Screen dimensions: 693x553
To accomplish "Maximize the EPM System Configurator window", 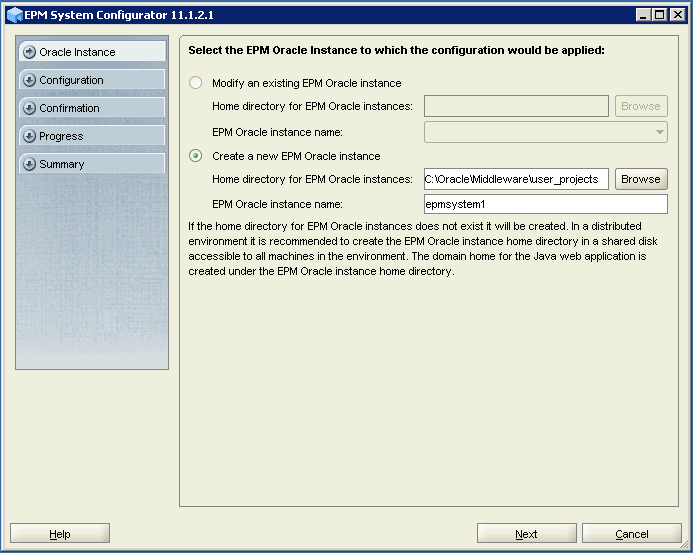I will click(659, 15).
